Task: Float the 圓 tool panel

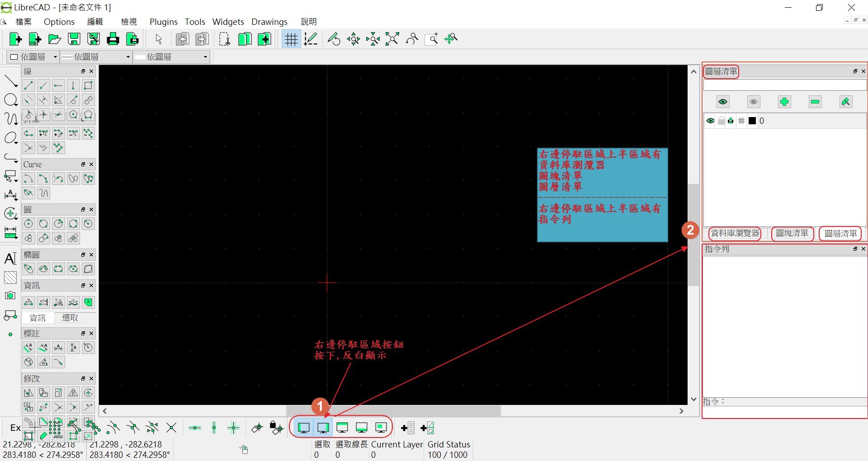Action: (x=83, y=210)
